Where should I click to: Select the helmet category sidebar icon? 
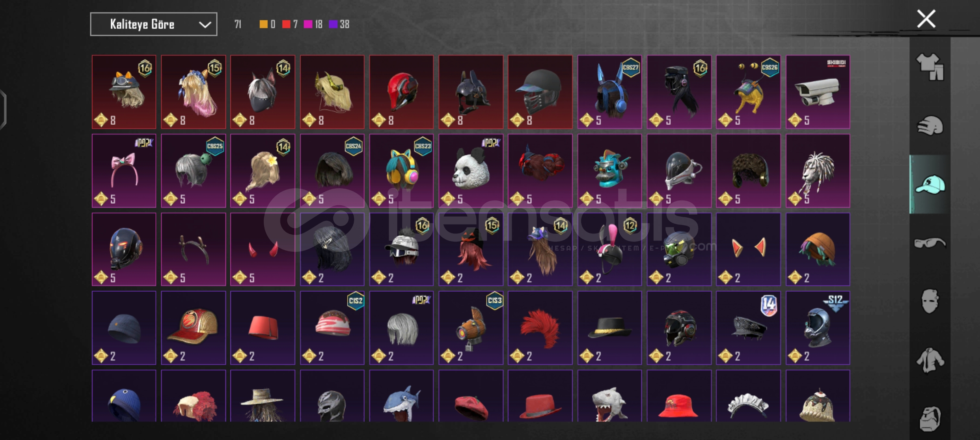[930, 125]
